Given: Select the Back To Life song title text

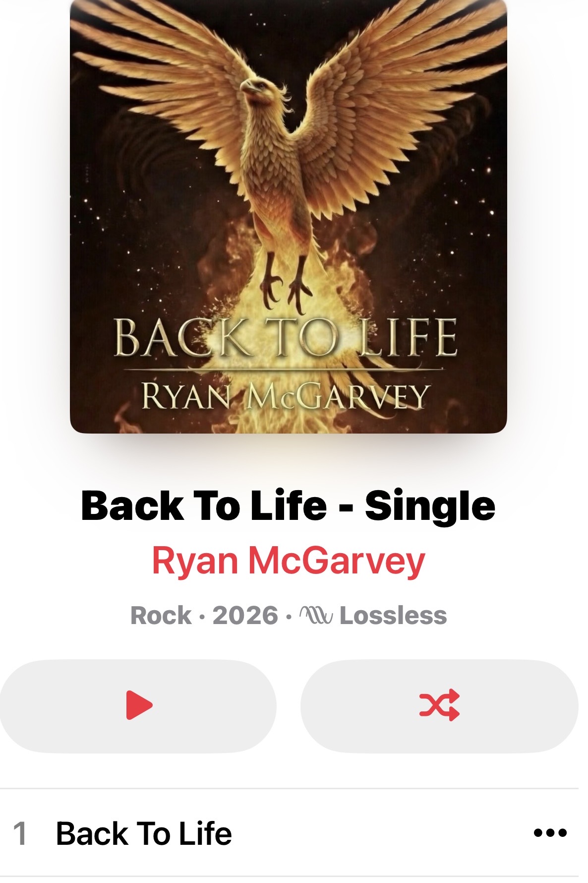Looking at the screenshot, I should point(144,833).
